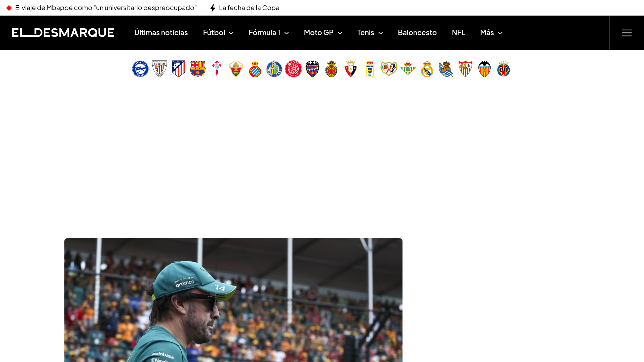
Task: Click the lightning bolt icon
Action: 213,8
